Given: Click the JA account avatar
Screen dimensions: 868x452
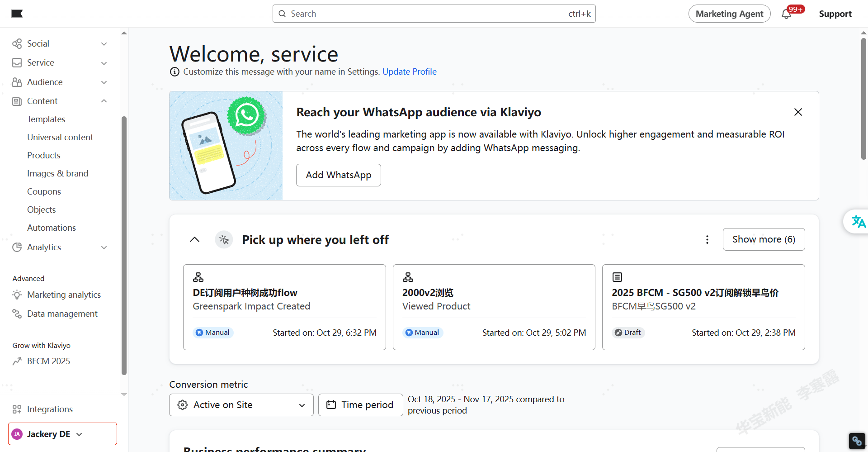Looking at the screenshot, I should pyautogui.click(x=17, y=434).
